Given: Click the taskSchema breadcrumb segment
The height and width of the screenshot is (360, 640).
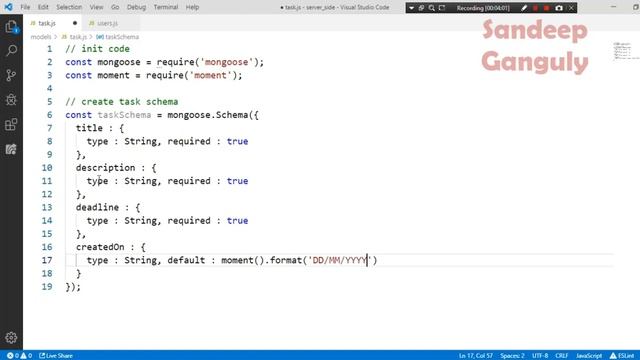Looking at the screenshot, I should [118, 37].
